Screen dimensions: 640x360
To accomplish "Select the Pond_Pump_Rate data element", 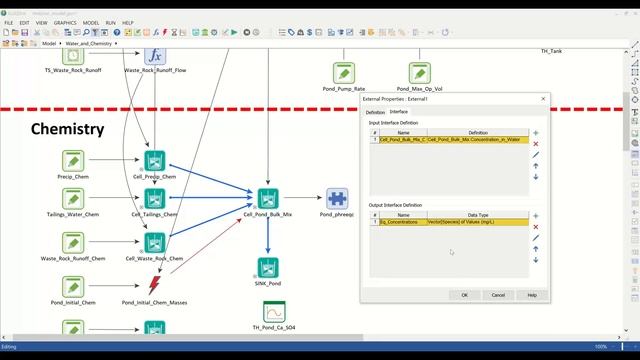I will (x=344, y=73).
